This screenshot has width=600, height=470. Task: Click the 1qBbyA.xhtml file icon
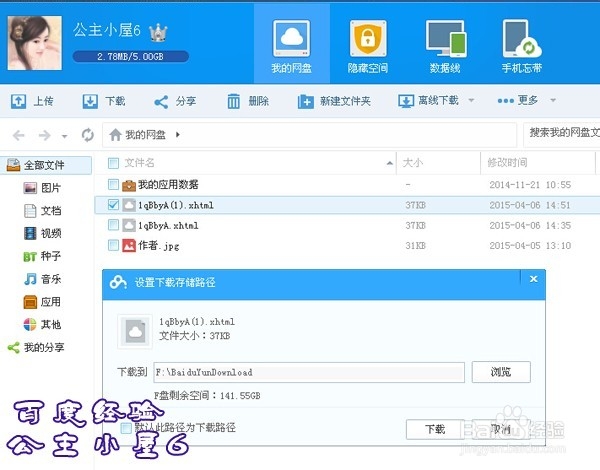[x=129, y=225]
